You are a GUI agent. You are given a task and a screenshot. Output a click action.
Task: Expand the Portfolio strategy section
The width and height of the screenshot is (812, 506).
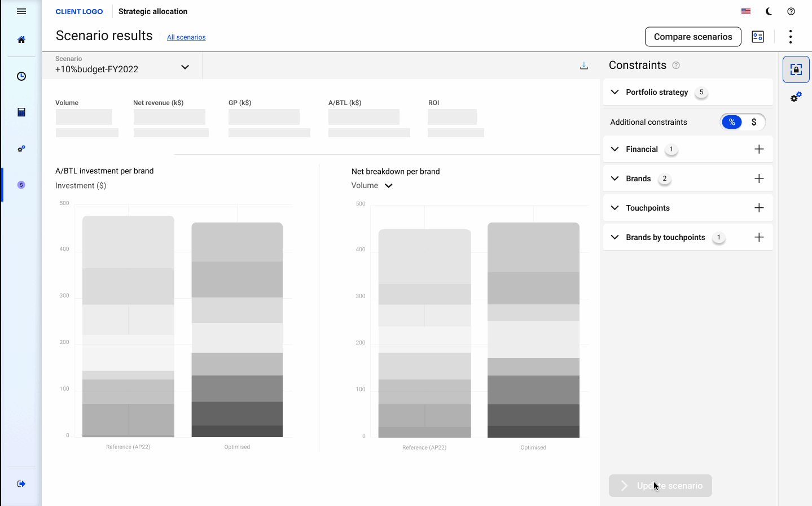(x=615, y=92)
